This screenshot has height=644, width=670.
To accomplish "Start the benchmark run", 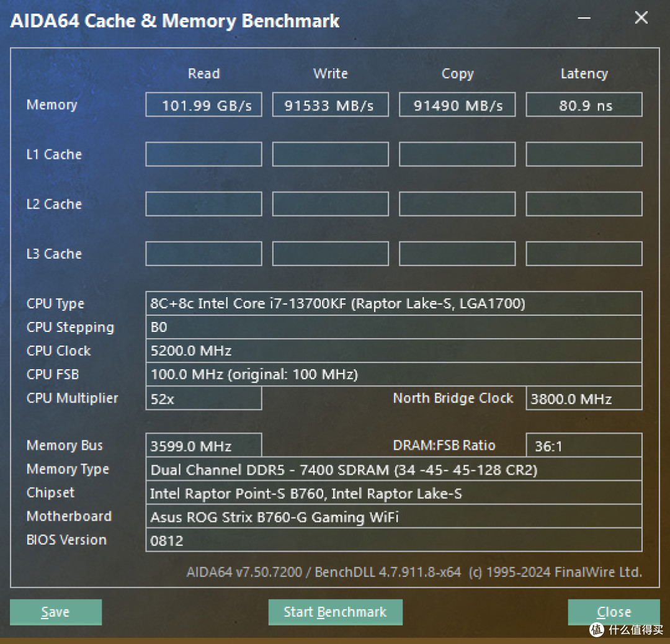I will [336, 612].
